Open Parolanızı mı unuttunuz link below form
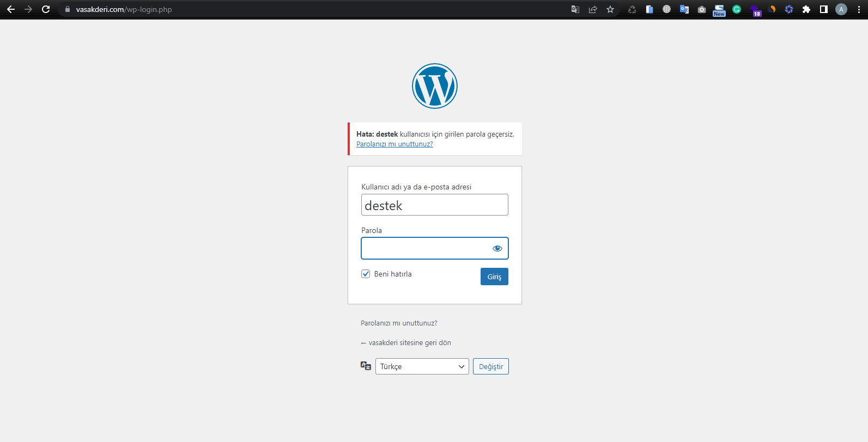 coord(399,323)
